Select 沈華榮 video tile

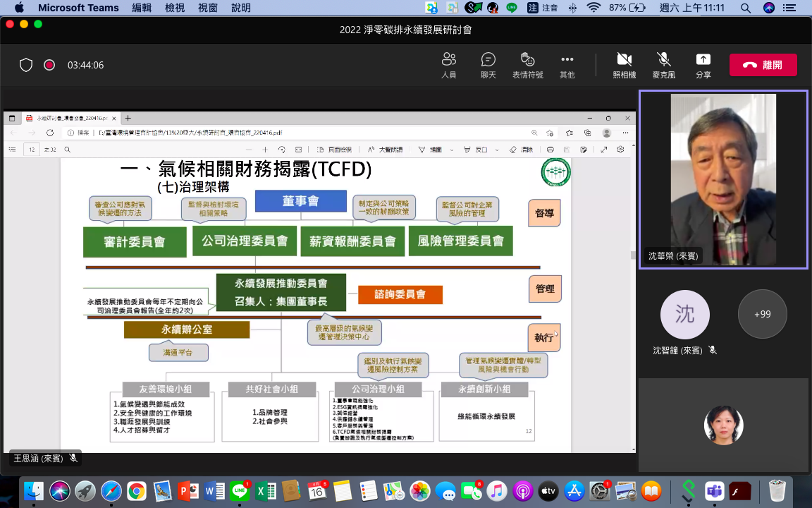point(723,179)
